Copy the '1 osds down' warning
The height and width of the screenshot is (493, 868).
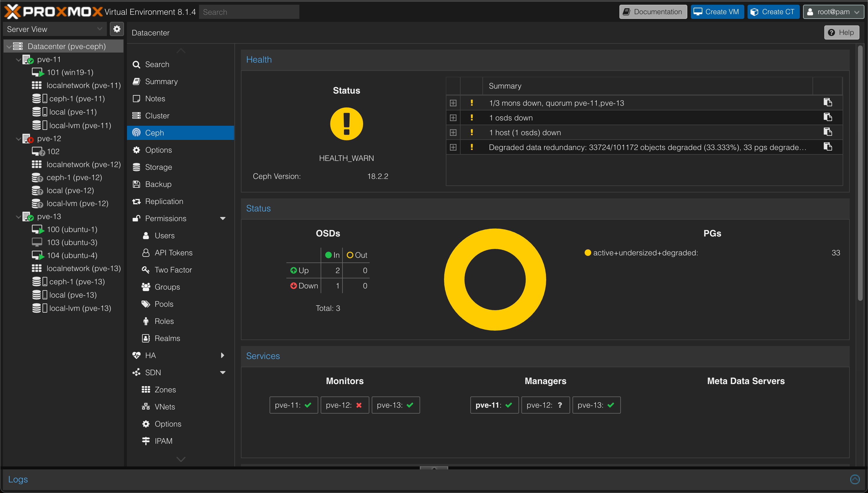click(x=827, y=117)
